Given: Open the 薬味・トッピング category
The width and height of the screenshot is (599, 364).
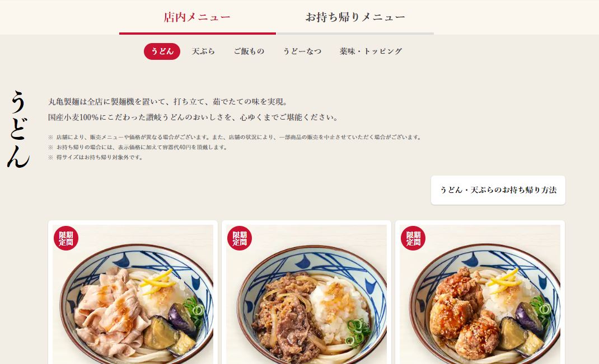Looking at the screenshot, I should tap(371, 51).
